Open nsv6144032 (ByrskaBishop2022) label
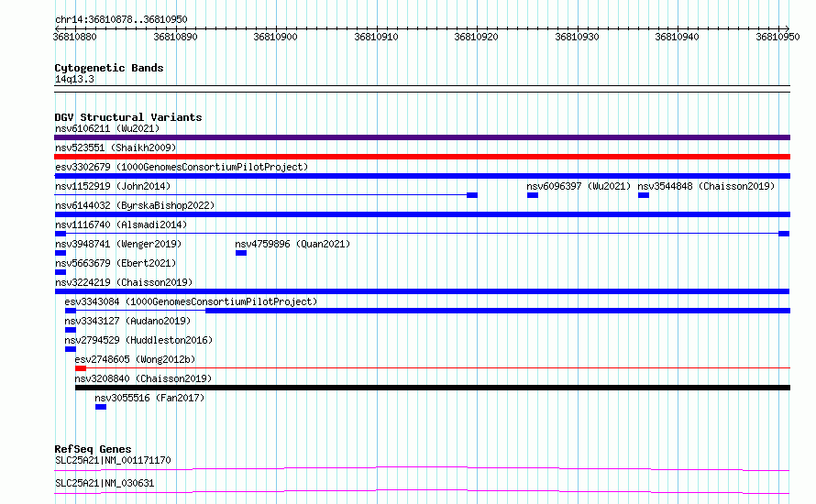Screen dimensions: 816x504 pyautogui.click(x=135, y=205)
